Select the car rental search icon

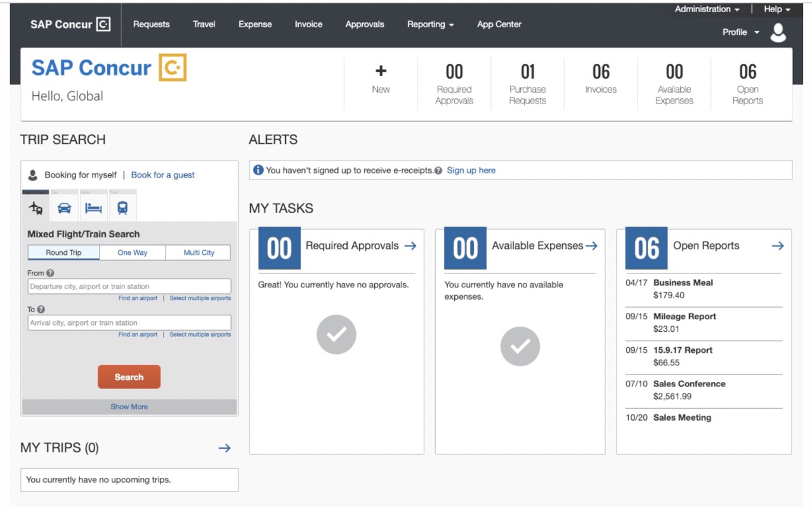click(64, 207)
